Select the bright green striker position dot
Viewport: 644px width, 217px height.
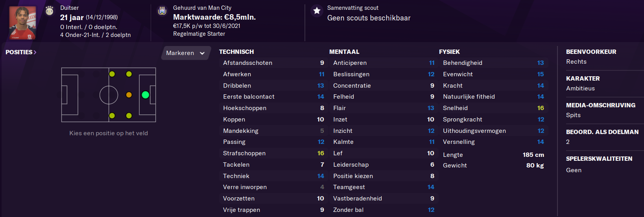(x=145, y=95)
